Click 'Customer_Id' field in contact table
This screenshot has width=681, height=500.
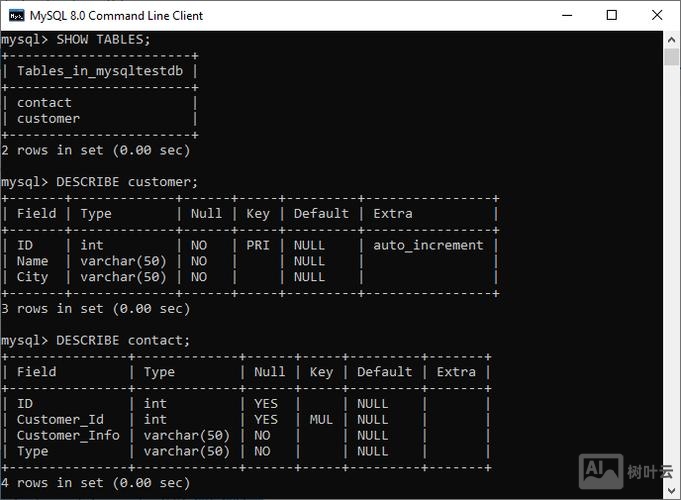pyautogui.click(x=60, y=420)
